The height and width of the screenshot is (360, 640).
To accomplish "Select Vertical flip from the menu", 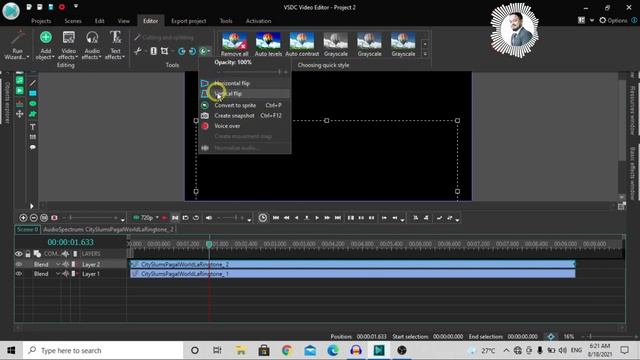I will 245,94.
